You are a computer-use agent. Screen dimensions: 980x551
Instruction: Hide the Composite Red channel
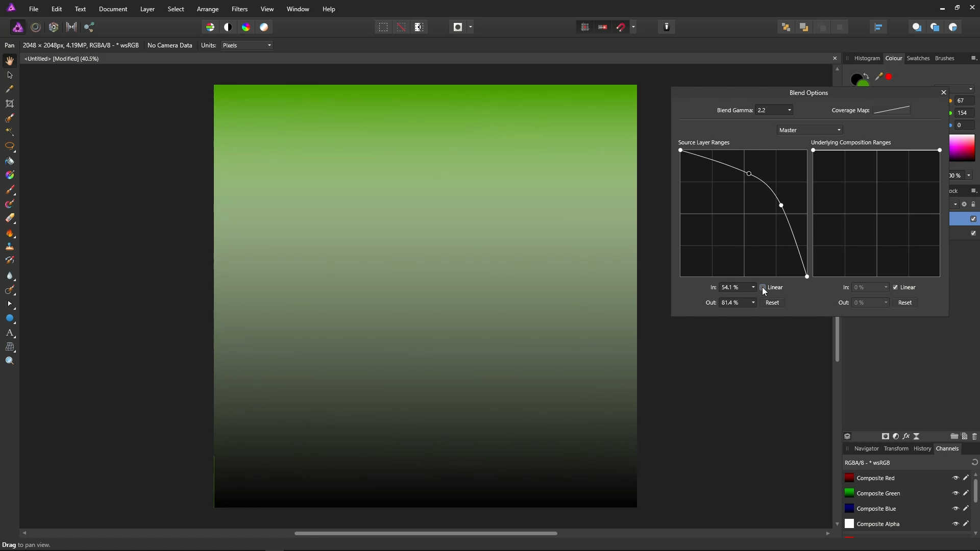pyautogui.click(x=955, y=478)
